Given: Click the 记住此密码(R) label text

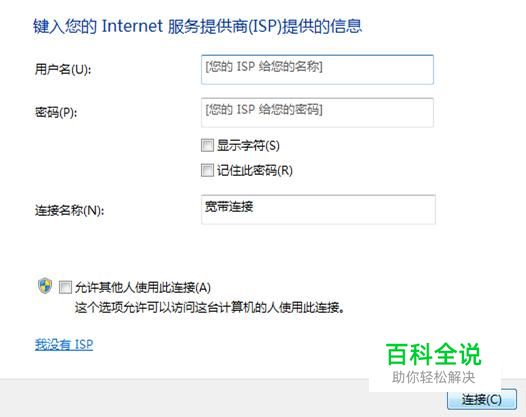Looking at the screenshot, I should (255, 170).
